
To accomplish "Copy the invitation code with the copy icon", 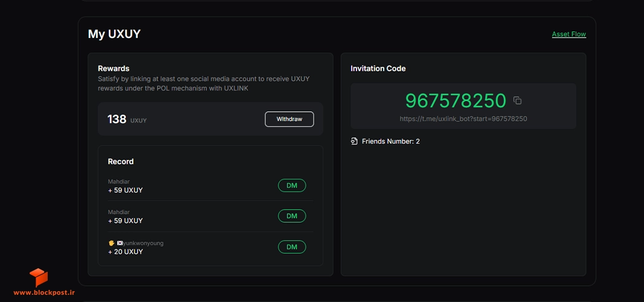I will [518, 101].
